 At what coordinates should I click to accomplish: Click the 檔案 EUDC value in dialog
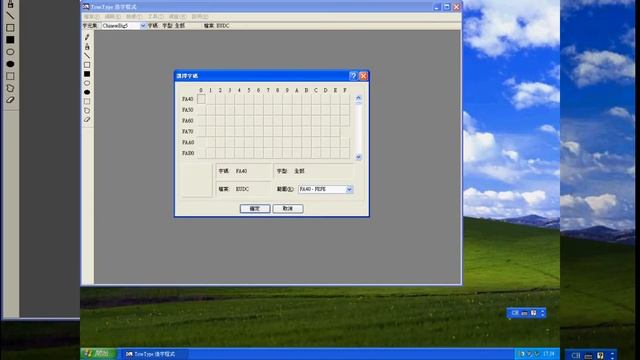click(242, 189)
